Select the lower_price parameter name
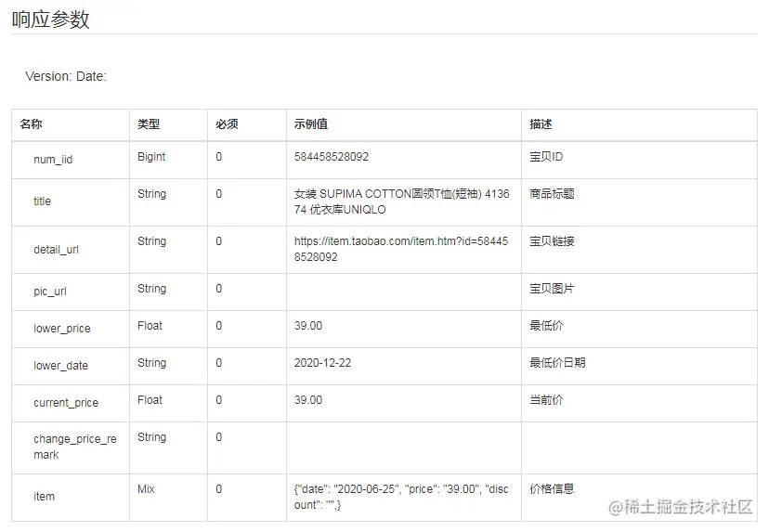This screenshot has width=769, height=532. (x=62, y=329)
